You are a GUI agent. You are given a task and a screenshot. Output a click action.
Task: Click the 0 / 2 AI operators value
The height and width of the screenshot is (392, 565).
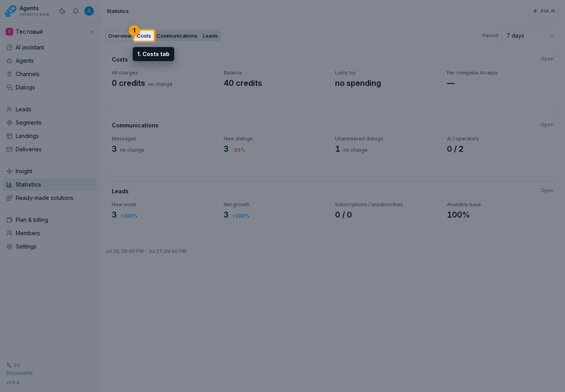coord(455,149)
